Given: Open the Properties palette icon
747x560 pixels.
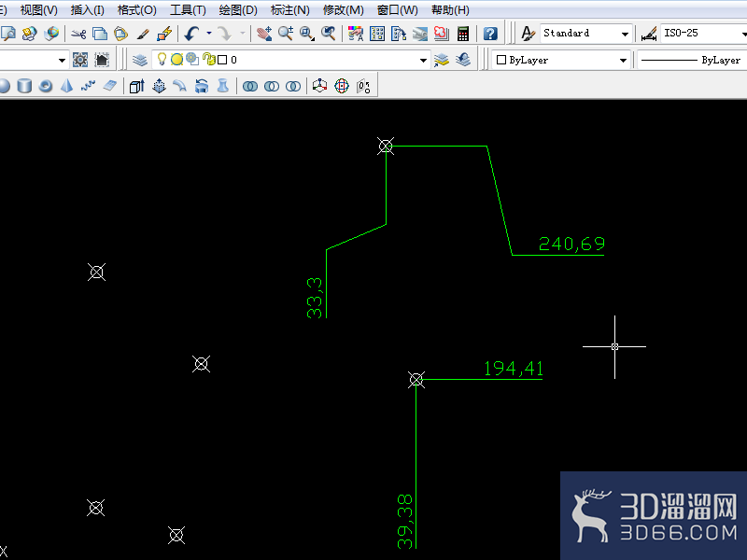Looking at the screenshot, I should click(x=356, y=34).
